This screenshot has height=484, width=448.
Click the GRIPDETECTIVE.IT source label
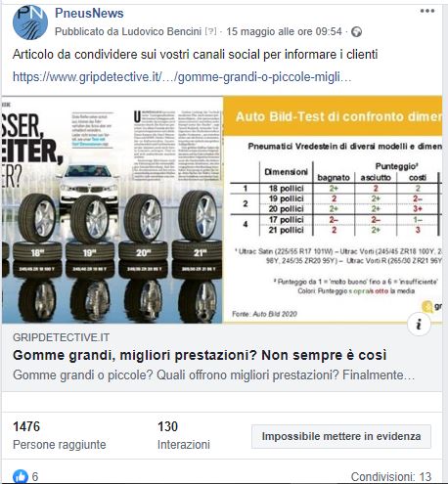pyautogui.click(x=61, y=337)
